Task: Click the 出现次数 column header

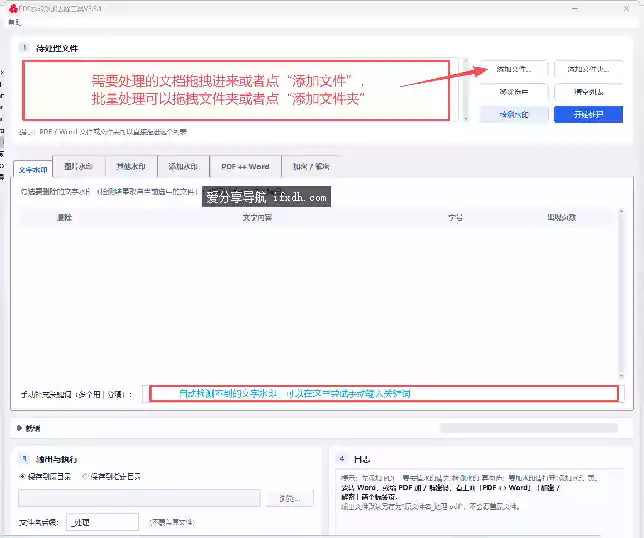Action: pyautogui.click(x=561, y=217)
